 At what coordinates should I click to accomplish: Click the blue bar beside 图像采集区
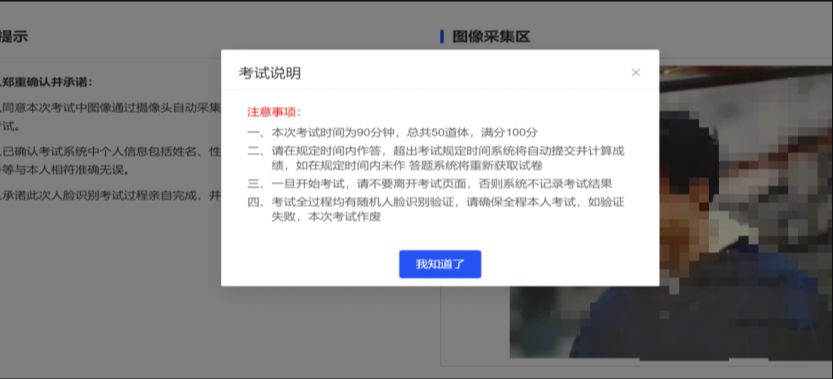[442, 37]
